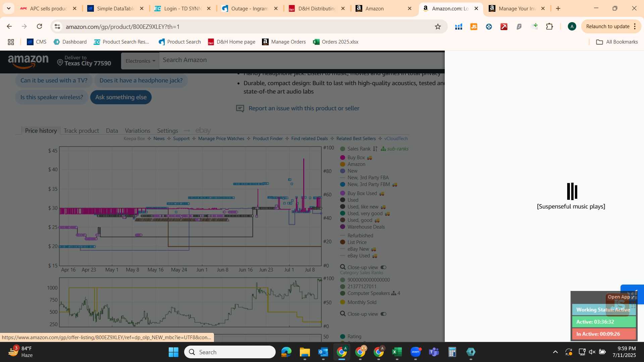The width and height of the screenshot is (644, 362).
Task: Switch to D&H Distributing browser tab
Action: [317, 8]
